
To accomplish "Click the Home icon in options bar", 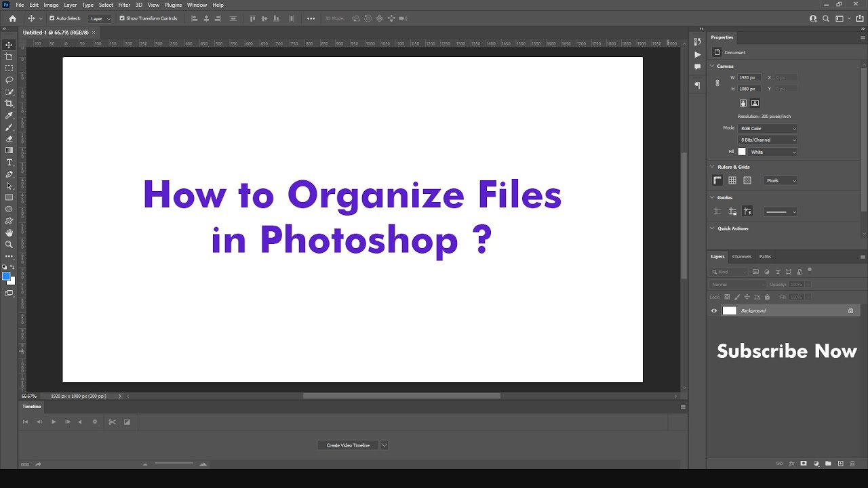I will (x=12, y=18).
